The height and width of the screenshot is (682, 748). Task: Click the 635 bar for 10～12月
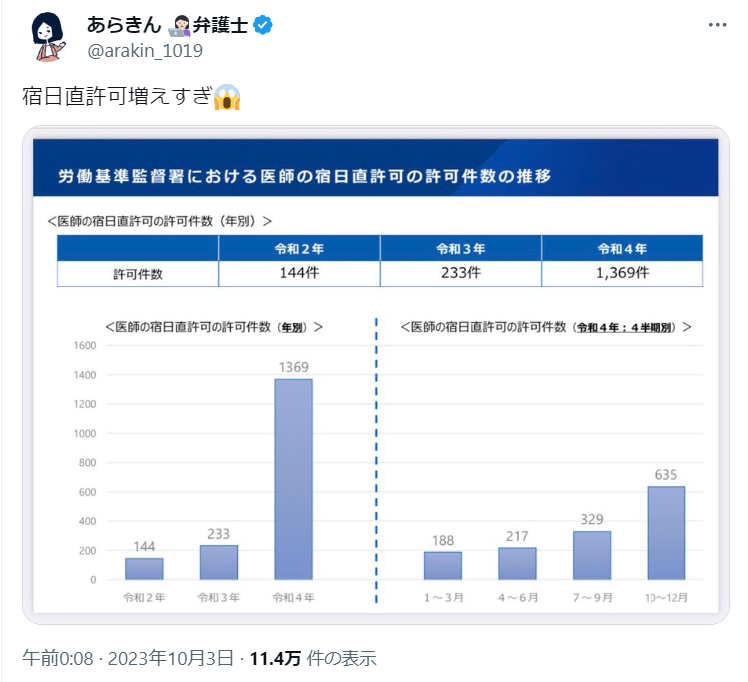[666, 532]
